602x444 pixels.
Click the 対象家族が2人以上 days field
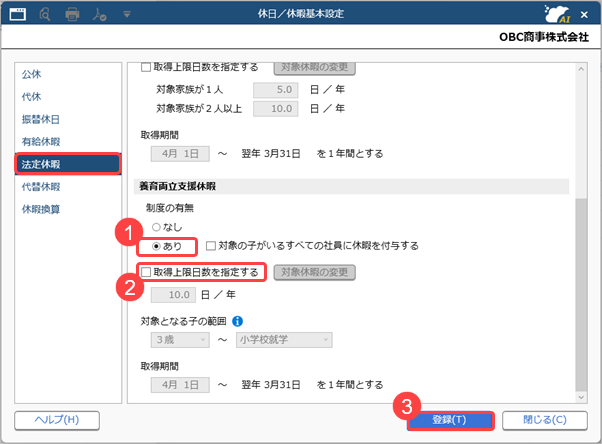tap(276, 109)
